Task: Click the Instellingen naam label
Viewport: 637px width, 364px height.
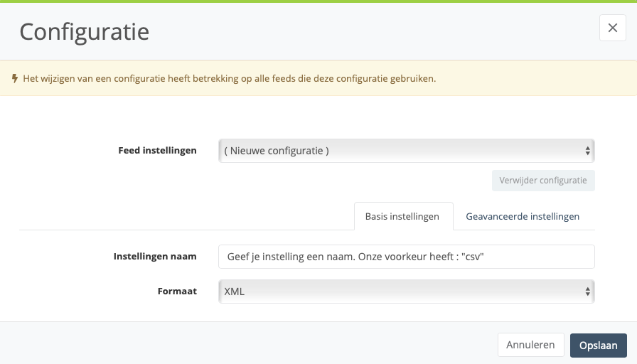Action: click(x=155, y=257)
